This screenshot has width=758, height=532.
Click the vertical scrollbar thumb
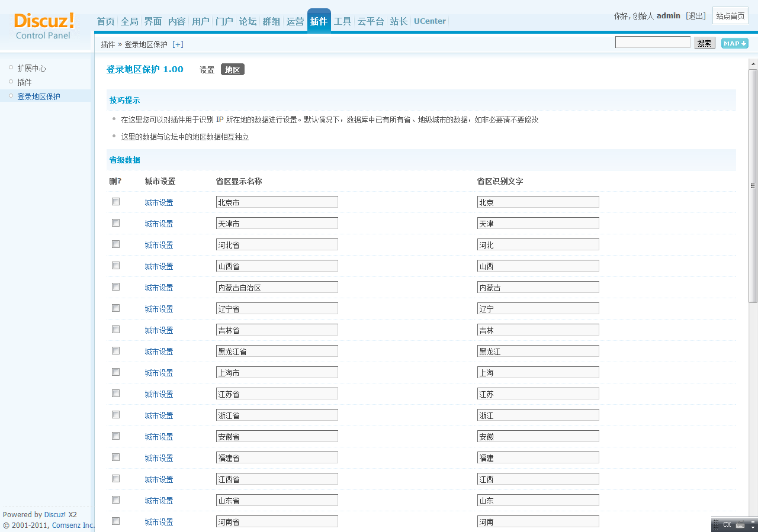(x=753, y=186)
